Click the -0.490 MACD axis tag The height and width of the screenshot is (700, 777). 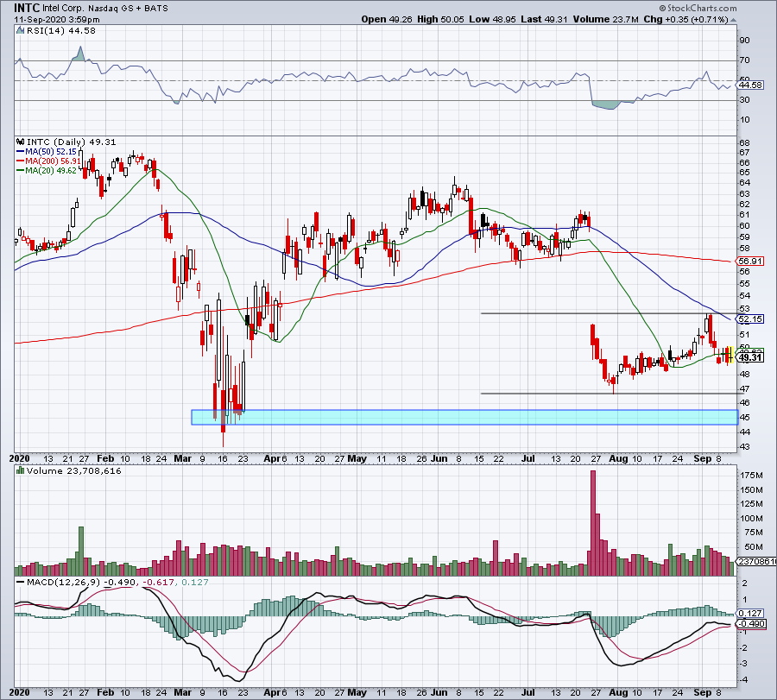click(751, 624)
